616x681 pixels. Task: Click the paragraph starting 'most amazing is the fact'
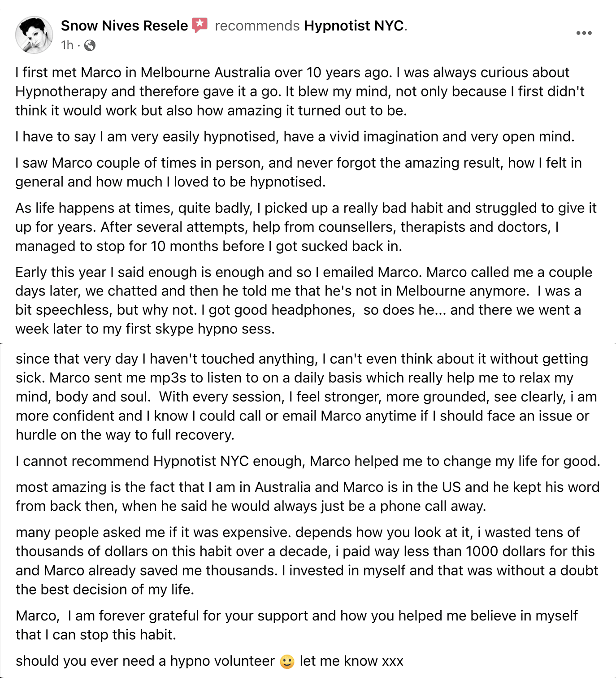click(x=308, y=497)
